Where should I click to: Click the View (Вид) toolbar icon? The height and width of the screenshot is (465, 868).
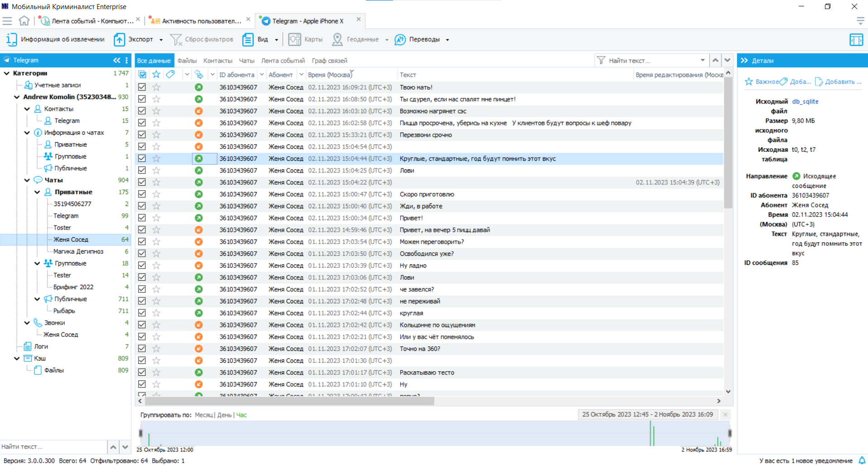click(x=248, y=39)
